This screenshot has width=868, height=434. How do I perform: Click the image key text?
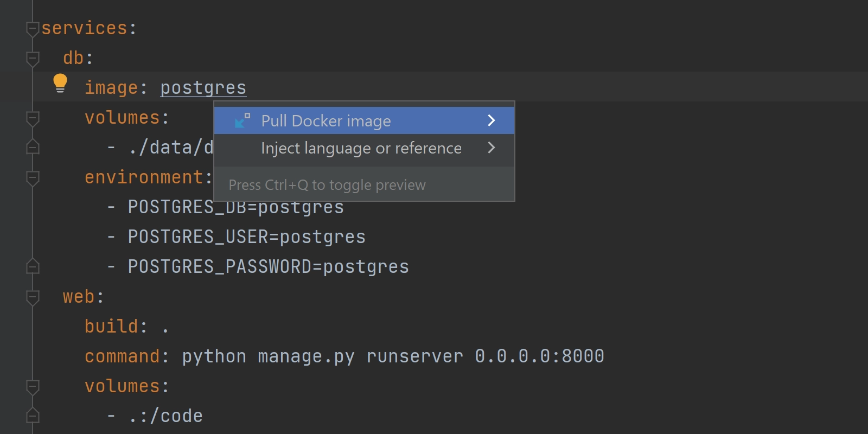(x=111, y=88)
